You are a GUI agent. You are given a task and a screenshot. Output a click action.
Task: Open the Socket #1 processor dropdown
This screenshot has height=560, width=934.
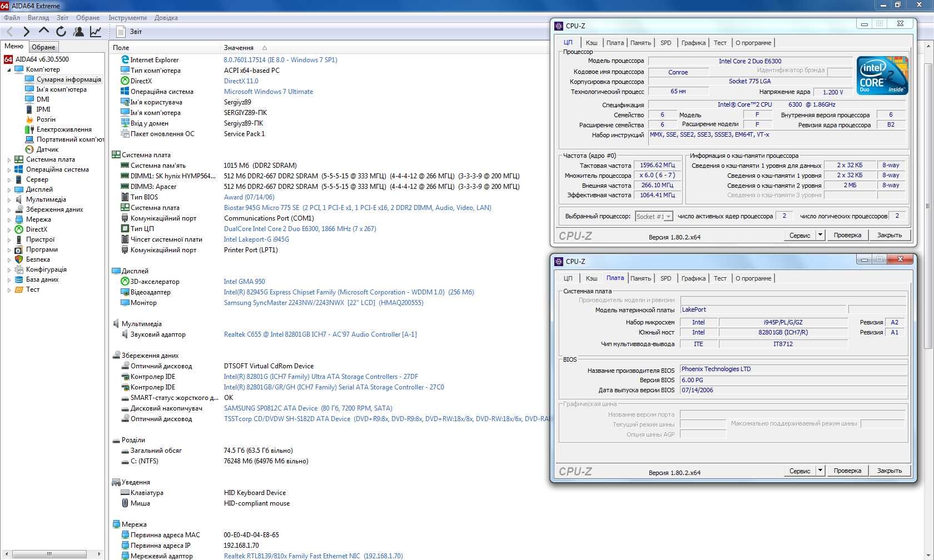(x=654, y=217)
